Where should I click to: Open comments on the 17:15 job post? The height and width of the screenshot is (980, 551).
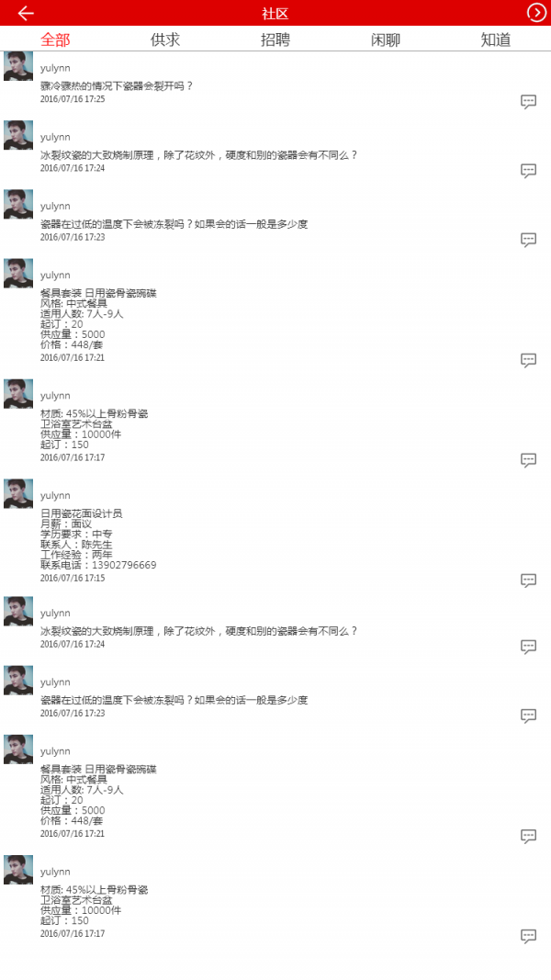pyautogui.click(x=529, y=580)
